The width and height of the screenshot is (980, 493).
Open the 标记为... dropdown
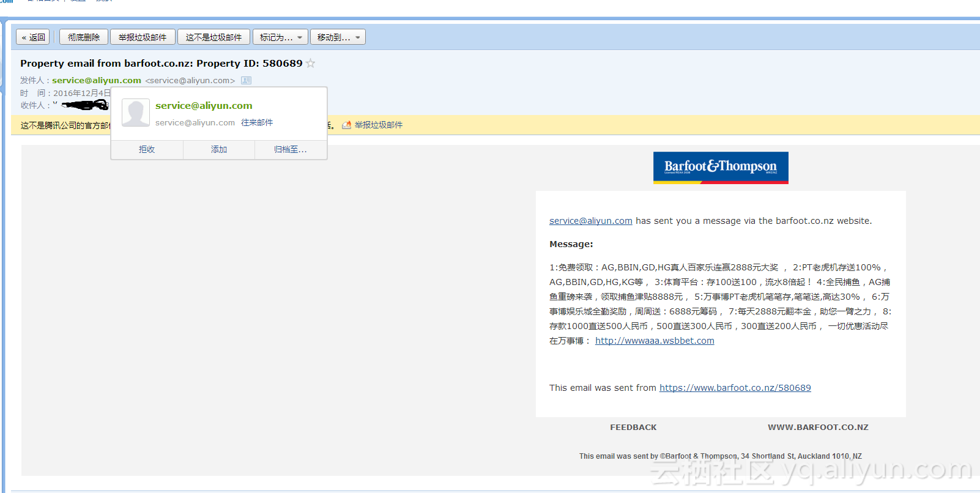[281, 37]
